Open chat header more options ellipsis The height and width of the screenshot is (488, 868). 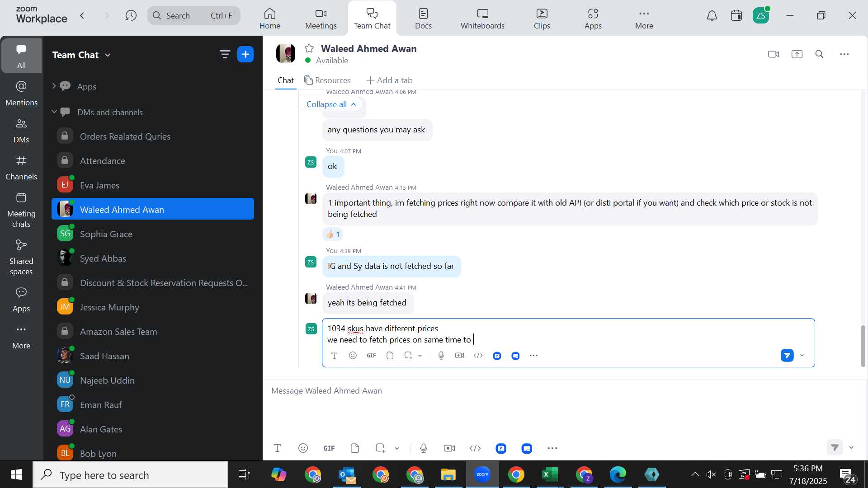click(844, 54)
